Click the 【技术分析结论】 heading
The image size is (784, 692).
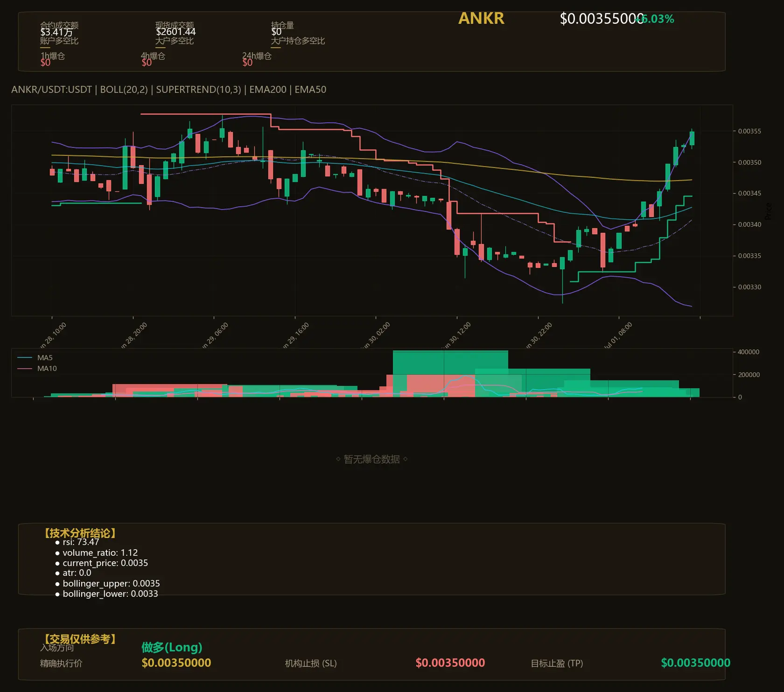pyautogui.click(x=79, y=533)
